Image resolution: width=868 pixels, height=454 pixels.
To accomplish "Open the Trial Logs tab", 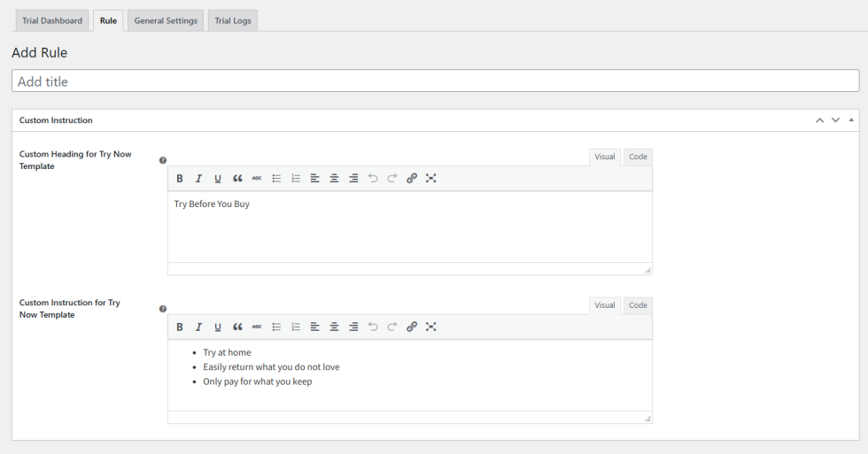I will coord(232,20).
